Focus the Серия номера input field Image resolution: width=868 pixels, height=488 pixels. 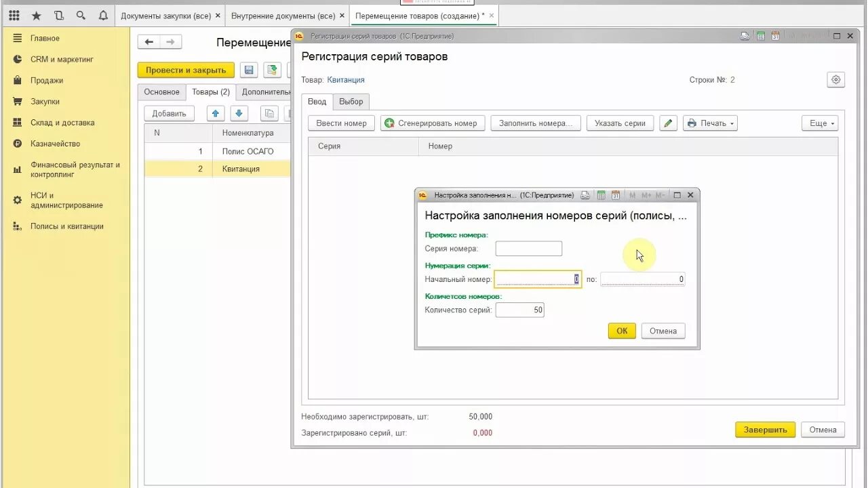point(529,249)
